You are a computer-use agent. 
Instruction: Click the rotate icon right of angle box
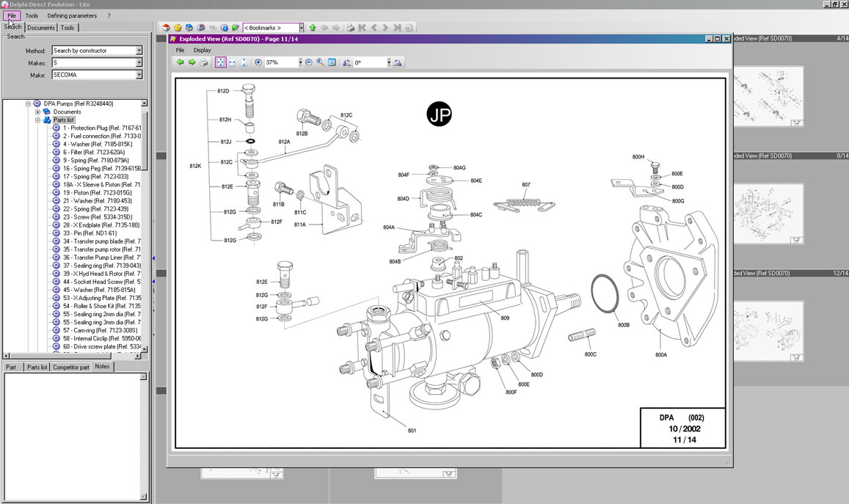tap(397, 62)
